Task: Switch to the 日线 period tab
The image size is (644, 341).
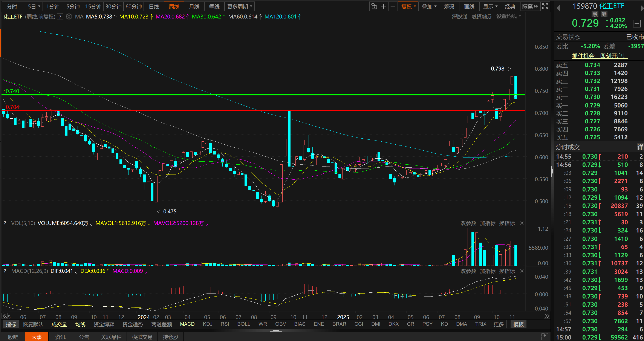Action: click(154, 6)
